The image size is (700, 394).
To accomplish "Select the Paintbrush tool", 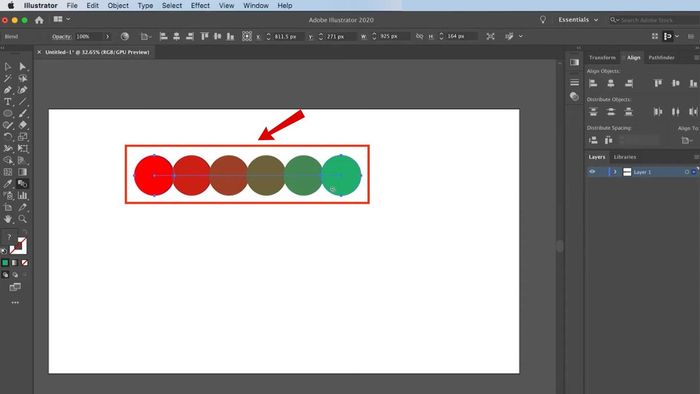I will point(22,113).
